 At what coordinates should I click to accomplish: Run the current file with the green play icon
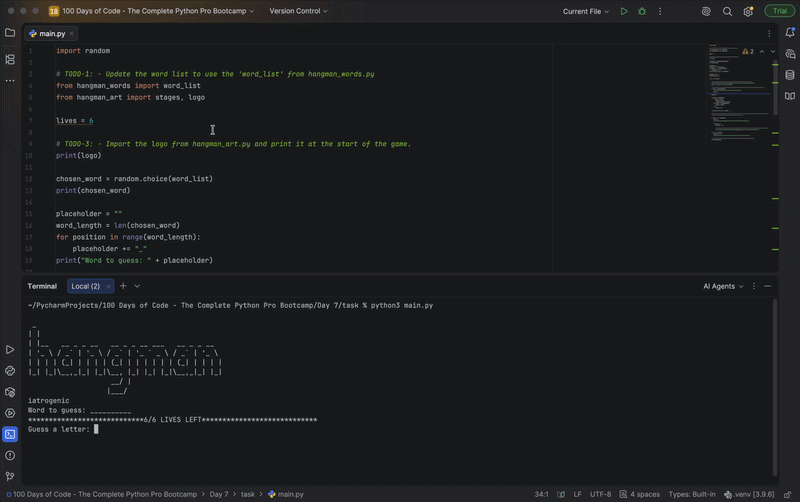(x=623, y=11)
